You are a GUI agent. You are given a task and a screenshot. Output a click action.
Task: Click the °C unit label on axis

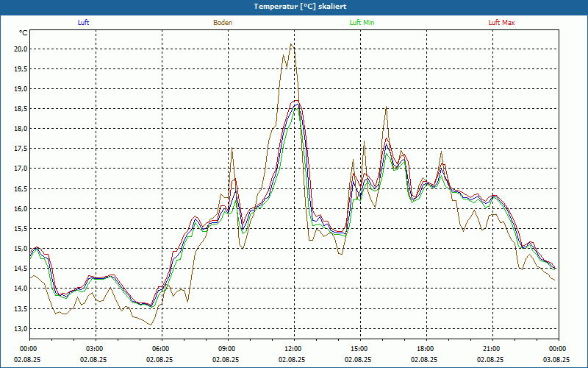24,33
